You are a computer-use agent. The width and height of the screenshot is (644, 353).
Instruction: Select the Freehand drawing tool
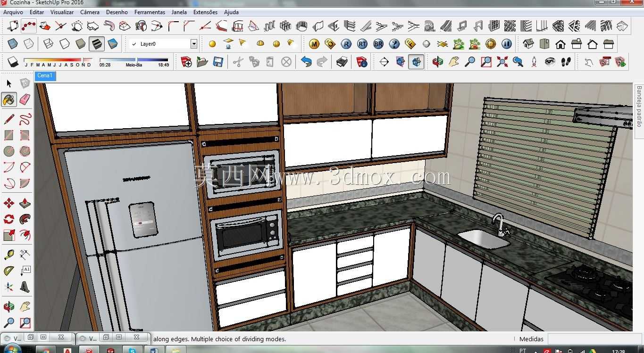(x=25, y=119)
